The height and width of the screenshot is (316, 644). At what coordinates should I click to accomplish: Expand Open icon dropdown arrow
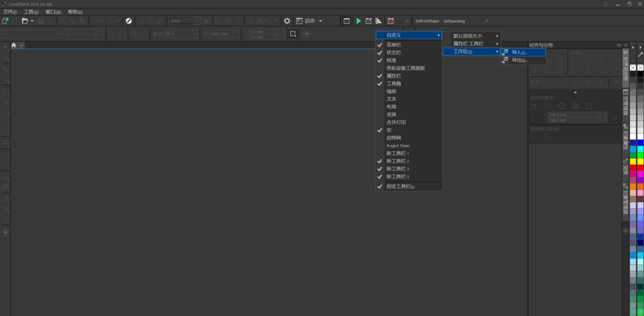[x=32, y=21]
